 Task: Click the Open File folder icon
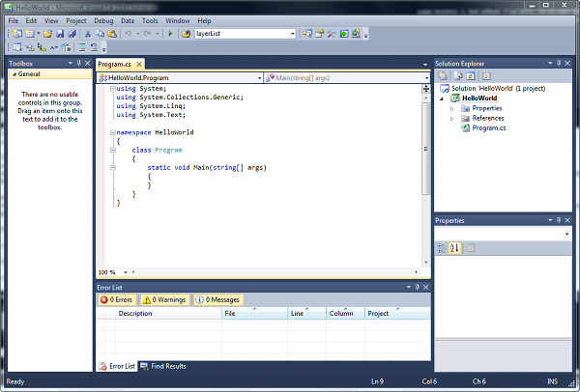(45, 34)
